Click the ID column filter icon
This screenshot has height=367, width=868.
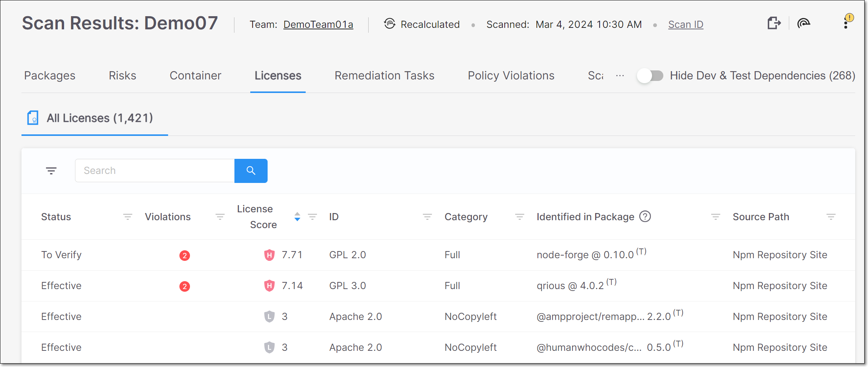pos(427,217)
